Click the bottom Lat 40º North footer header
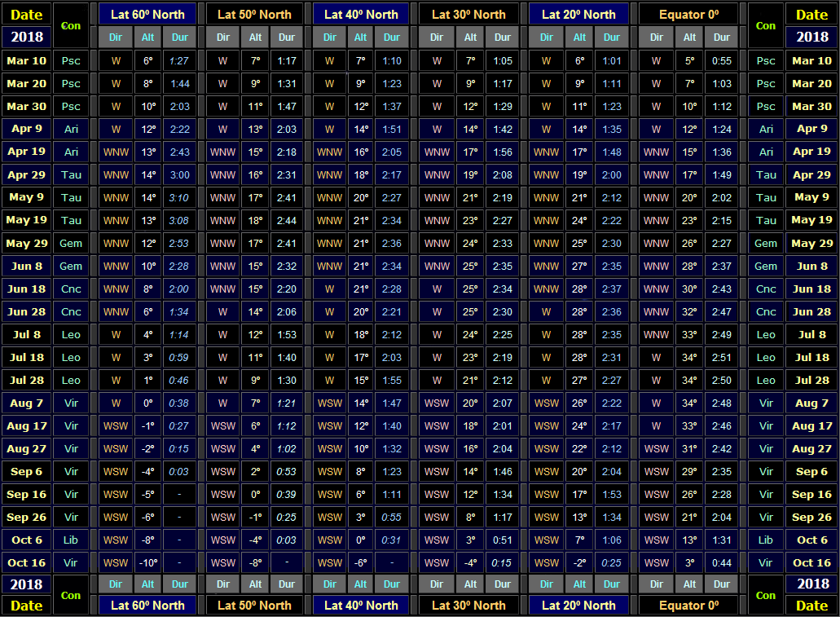The height and width of the screenshot is (617, 840). (361, 606)
